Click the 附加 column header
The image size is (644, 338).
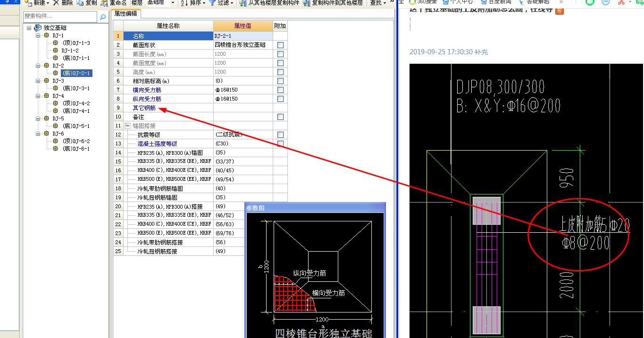(x=280, y=26)
